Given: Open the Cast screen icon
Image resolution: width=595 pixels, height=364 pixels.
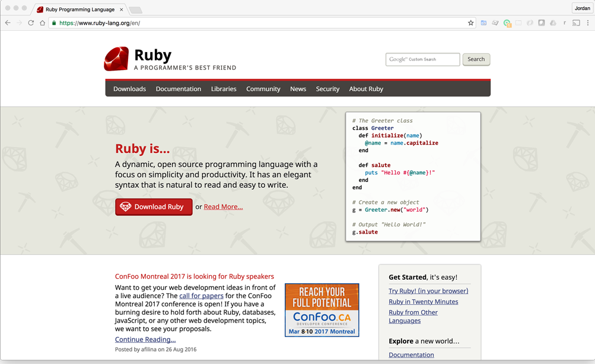Looking at the screenshot, I should point(577,23).
